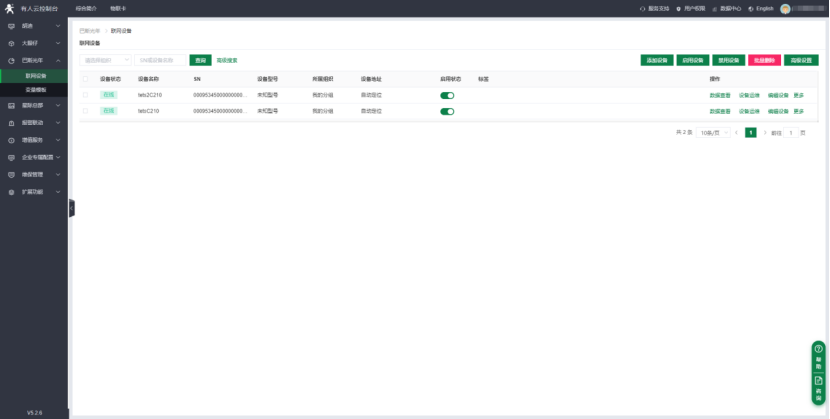
Task: Click the 咨询 consult document icon
Action: 818,385
